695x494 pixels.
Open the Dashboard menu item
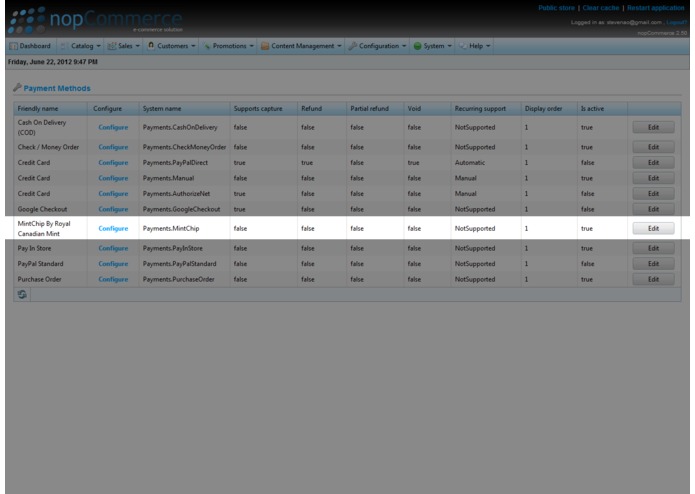point(31,46)
